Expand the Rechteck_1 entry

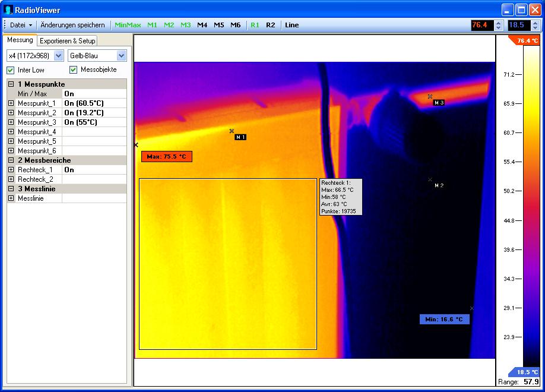[11, 170]
